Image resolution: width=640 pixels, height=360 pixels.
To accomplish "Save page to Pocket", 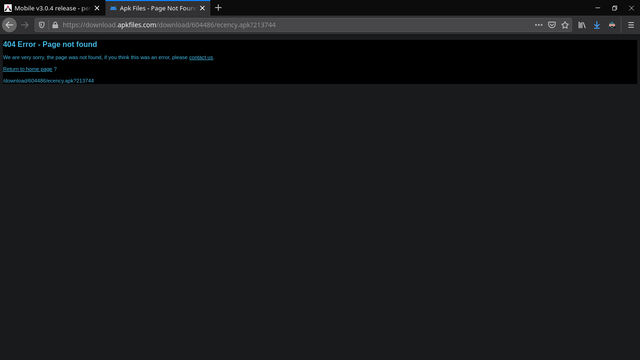I will [552, 25].
